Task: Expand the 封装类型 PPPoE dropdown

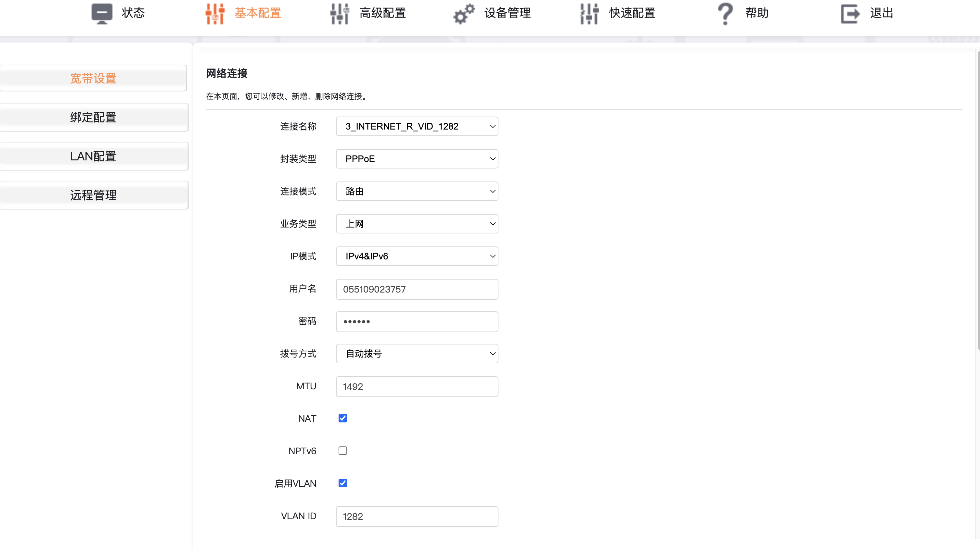Action: (417, 158)
